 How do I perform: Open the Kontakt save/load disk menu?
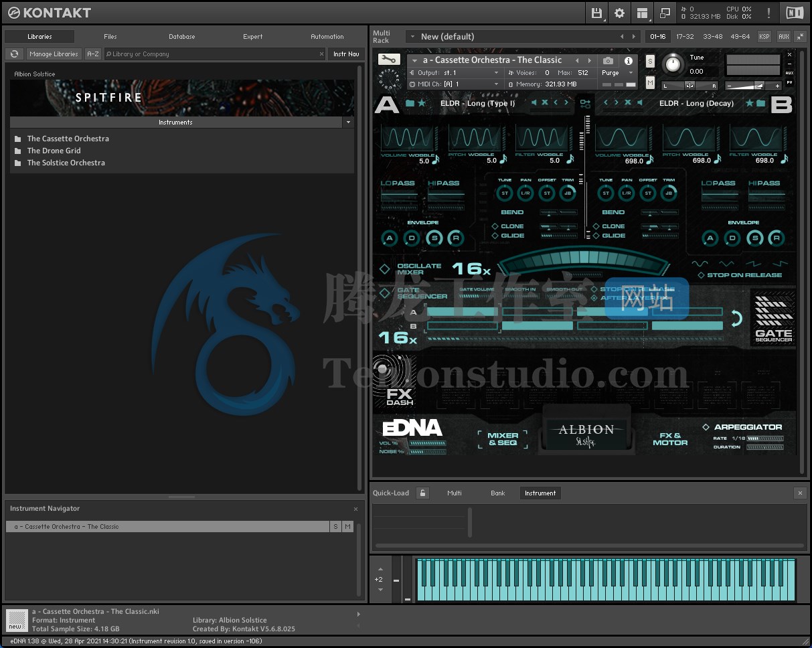[x=596, y=13]
